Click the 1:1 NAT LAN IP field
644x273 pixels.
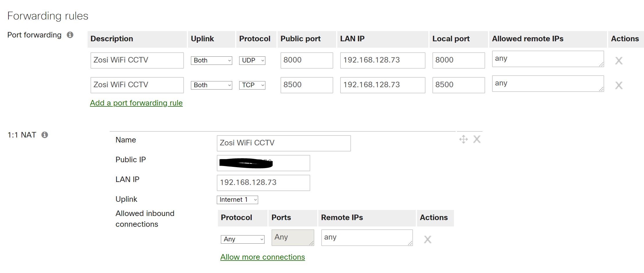coord(263,183)
